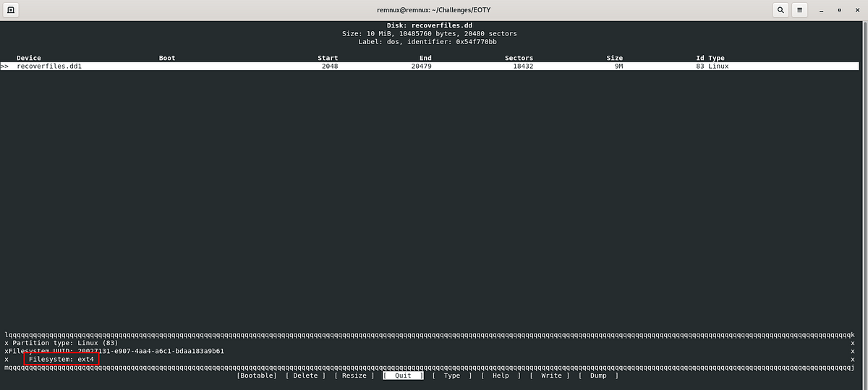
Task: Select the Bootable menu option
Action: coord(257,376)
